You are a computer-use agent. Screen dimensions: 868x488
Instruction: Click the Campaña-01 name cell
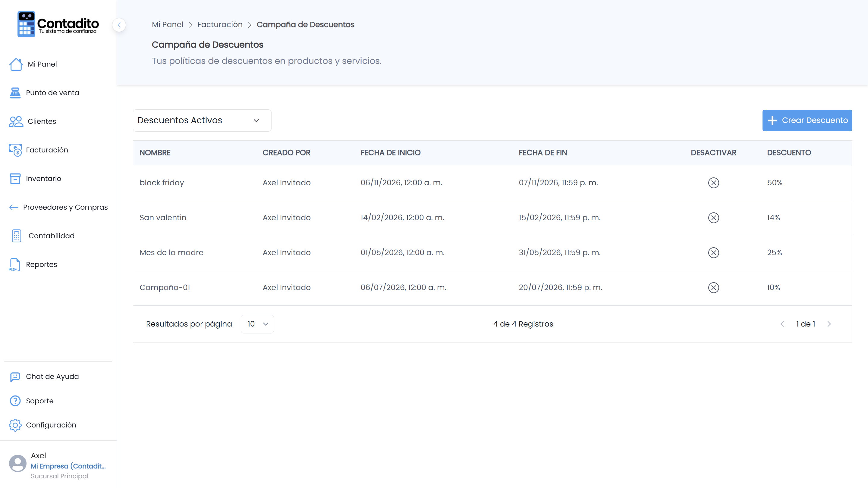(x=165, y=288)
